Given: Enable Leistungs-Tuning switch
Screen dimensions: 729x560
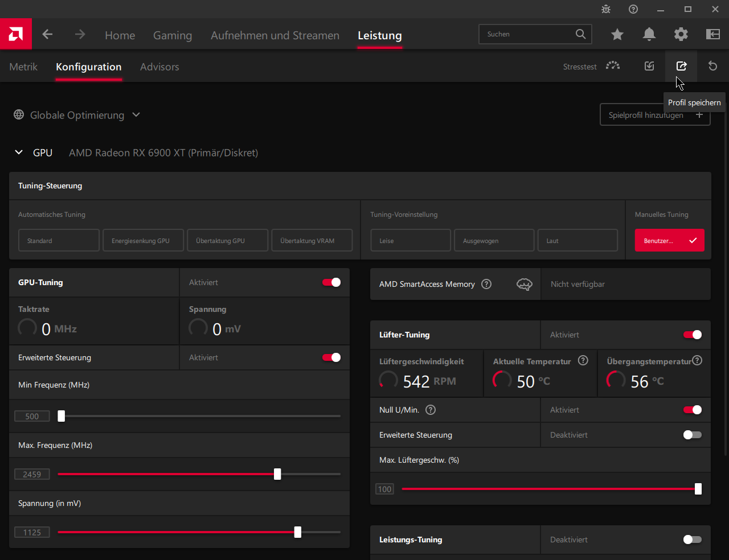Looking at the screenshot, I should click(x=692, y=540).
